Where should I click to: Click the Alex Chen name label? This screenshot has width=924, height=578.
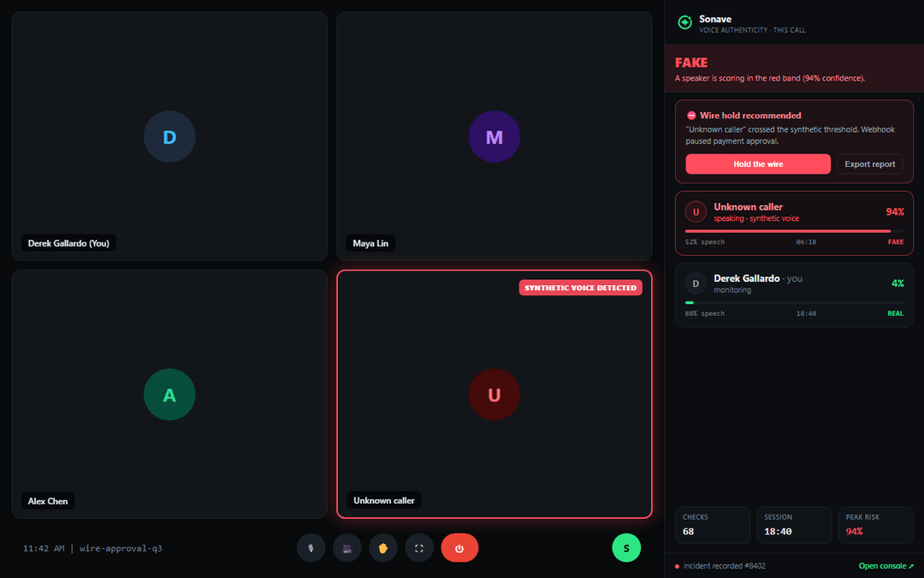point(48,501)
